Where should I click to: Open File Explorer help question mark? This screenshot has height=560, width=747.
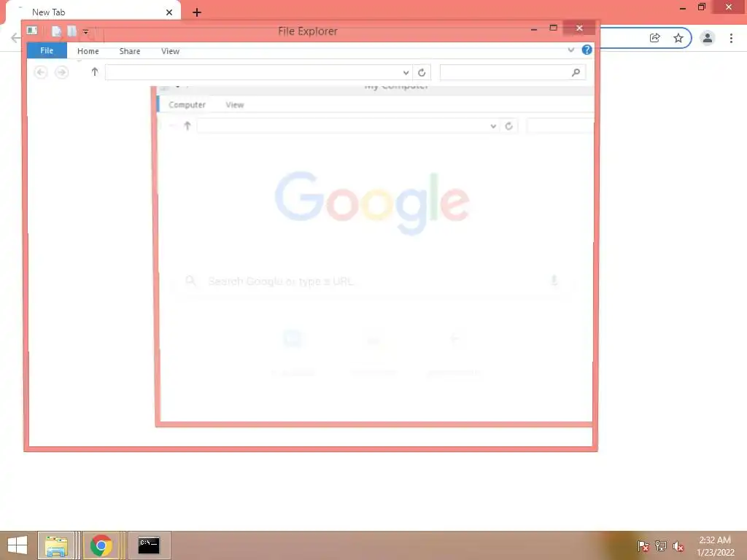coord(587,50)
